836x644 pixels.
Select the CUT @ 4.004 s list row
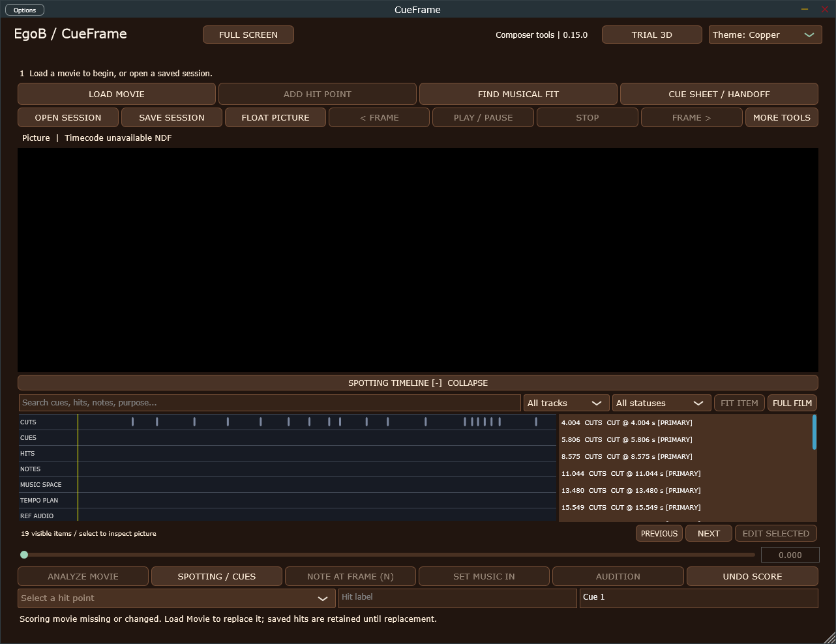click(685, 422)
